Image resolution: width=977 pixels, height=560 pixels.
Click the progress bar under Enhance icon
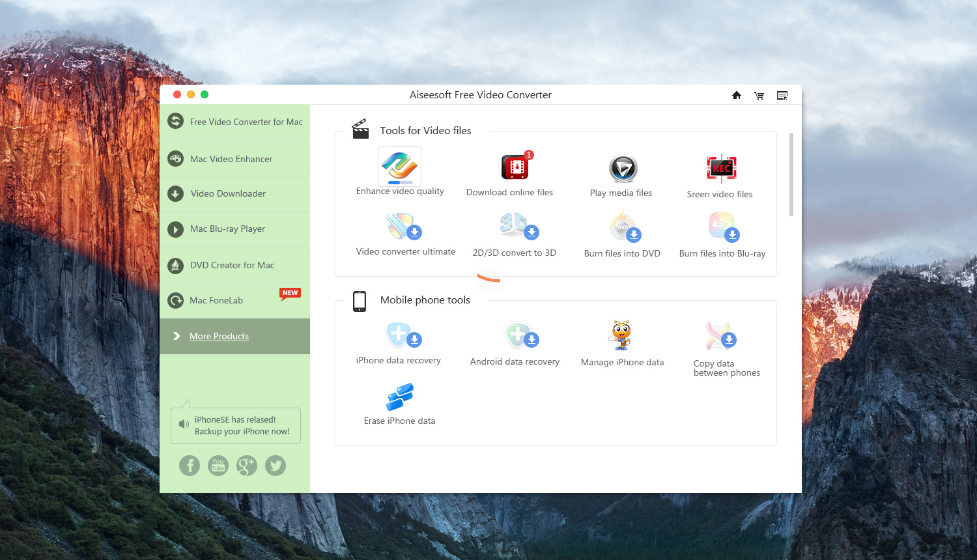click(x=400, y=183)
